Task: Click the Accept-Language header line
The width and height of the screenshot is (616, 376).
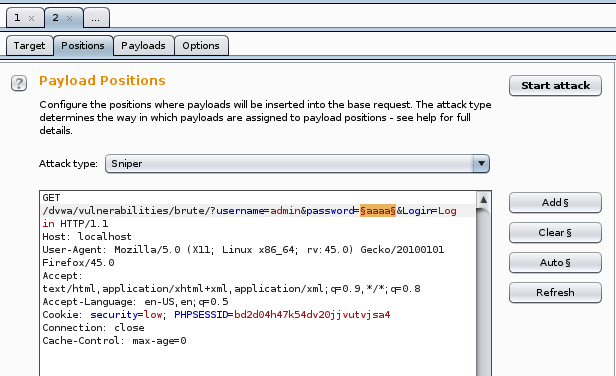Action: (135, 302)
